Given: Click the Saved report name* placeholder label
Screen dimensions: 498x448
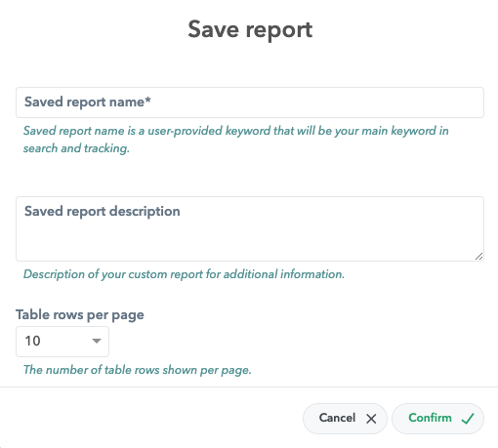Looking at the screenshot, I should 88,102.
